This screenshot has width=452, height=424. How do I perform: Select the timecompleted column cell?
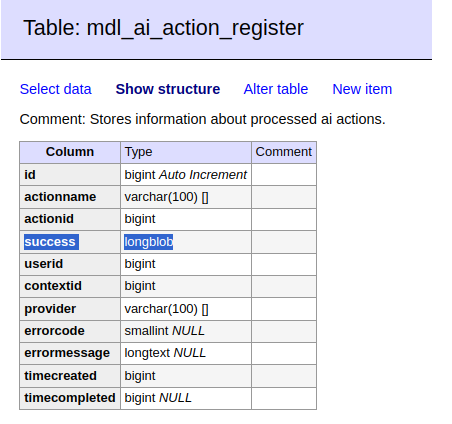coord(70,398)
